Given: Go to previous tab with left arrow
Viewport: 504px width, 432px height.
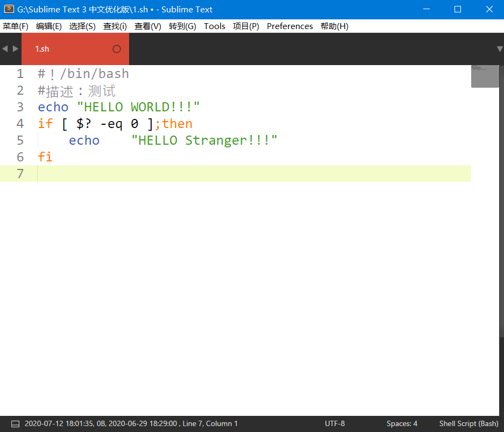Looking at the screenshot, I should pos(5,48).
